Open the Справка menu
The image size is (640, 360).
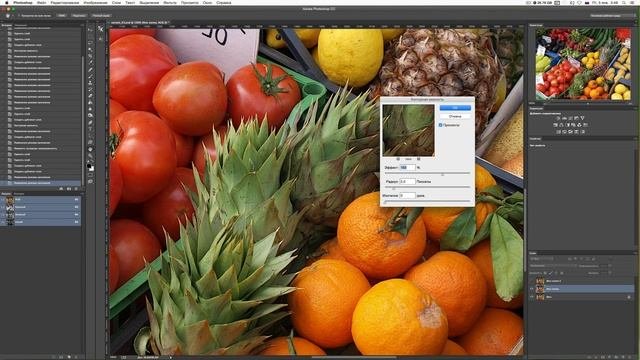tap(224, 2)
